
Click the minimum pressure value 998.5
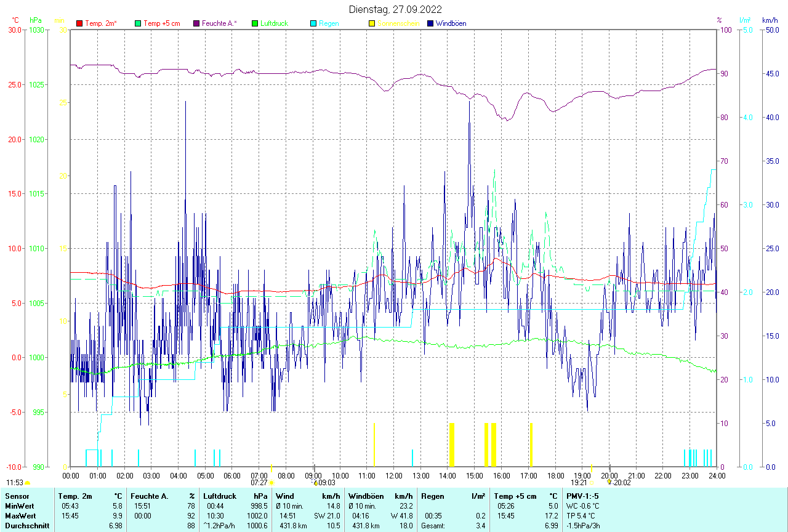pos(259,506)
